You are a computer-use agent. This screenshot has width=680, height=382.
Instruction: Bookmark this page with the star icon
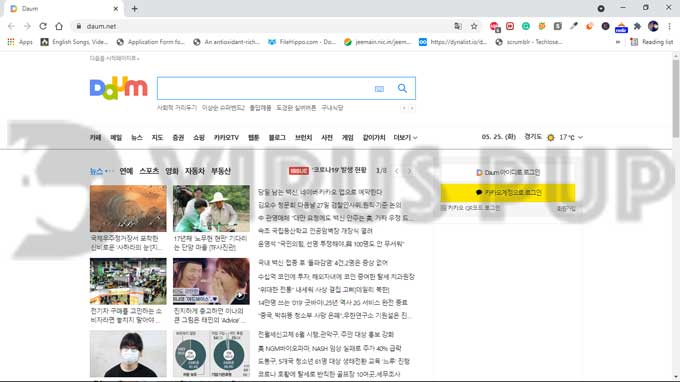pyautogui.click(x=474, y=26)
